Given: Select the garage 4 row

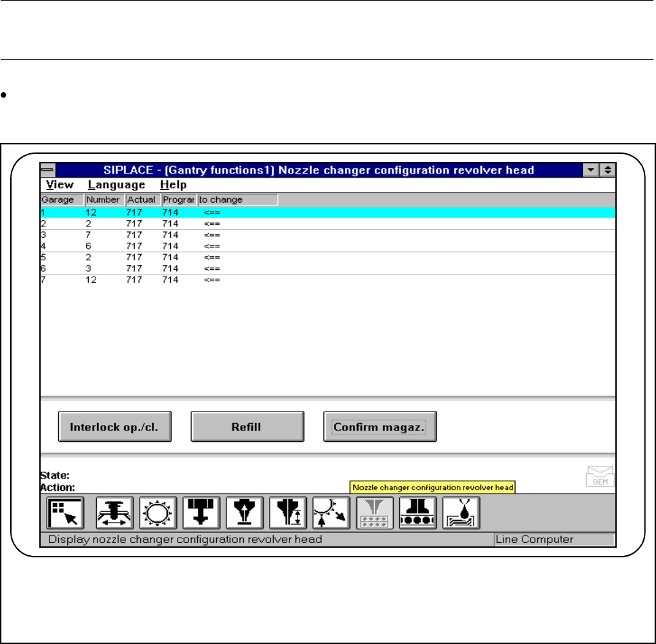Looking at the screenshot, I should click(x=327, y=246).
